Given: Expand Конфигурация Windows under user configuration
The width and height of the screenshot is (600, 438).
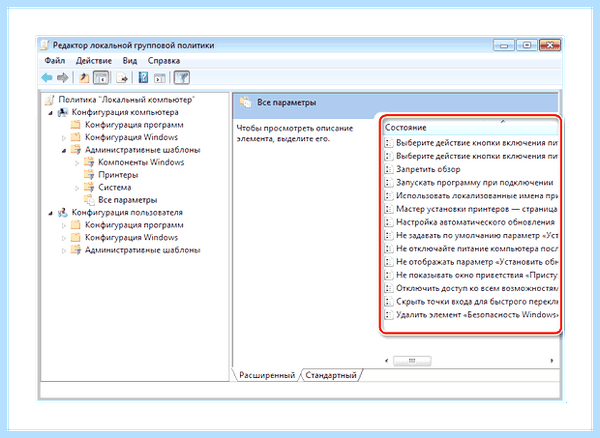Looking at the screenshot, I should pyautogui.click(x=64, y=238).
